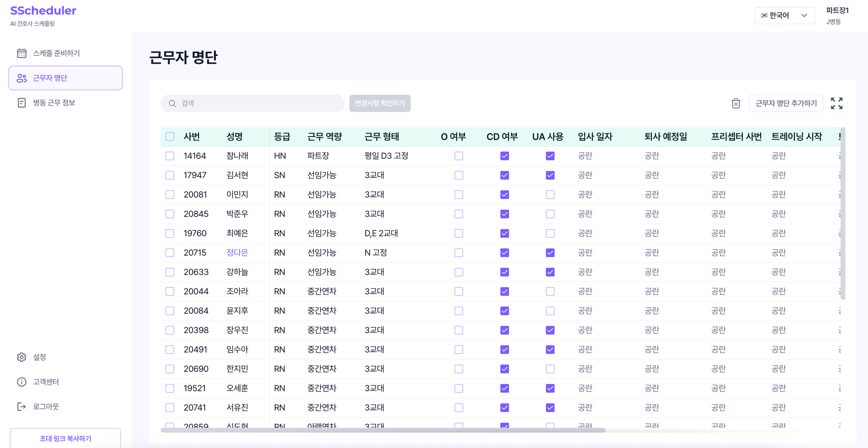The width and height of the screenshot is (868, 448).
Task: Click 등급 cell SN
Action: [279, 175]
